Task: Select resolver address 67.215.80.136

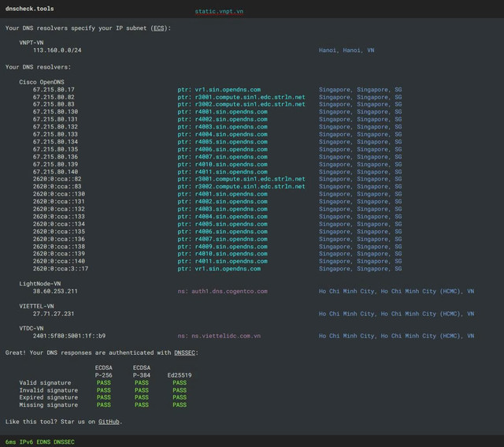Action: pyautogui.click(x=55, y=157)
